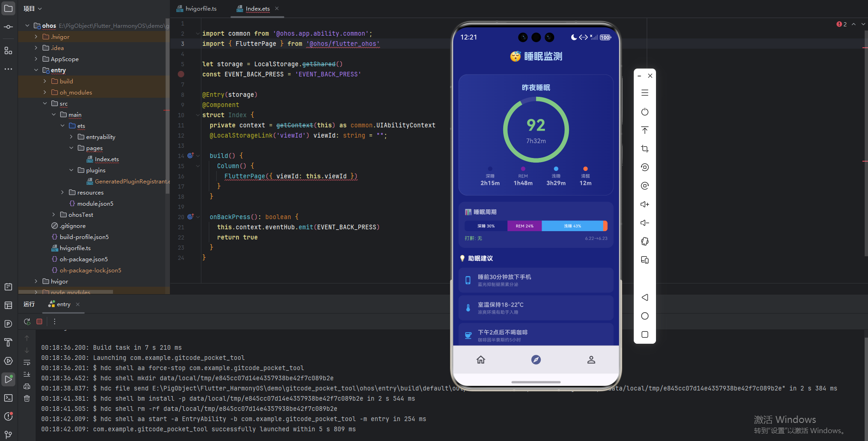Click emulator screenshot crop icon
868x441 pixels.
tap(645, 149)
